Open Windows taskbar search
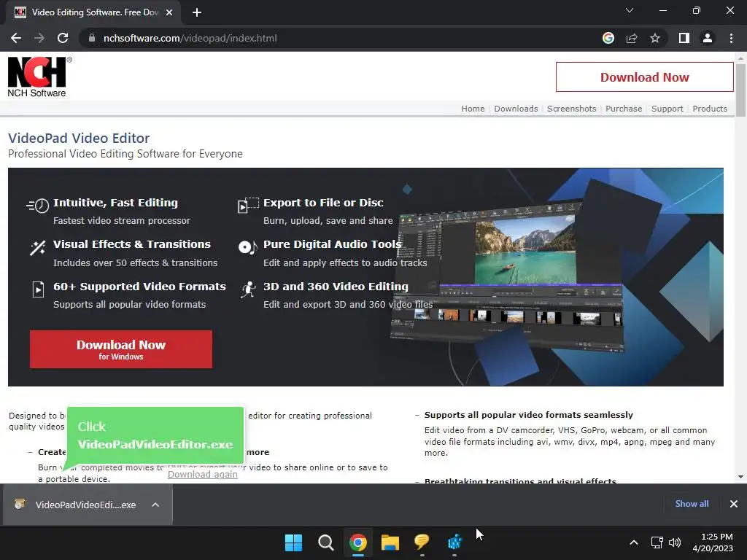This screenshot has width=747, height=560. (326, 542)
